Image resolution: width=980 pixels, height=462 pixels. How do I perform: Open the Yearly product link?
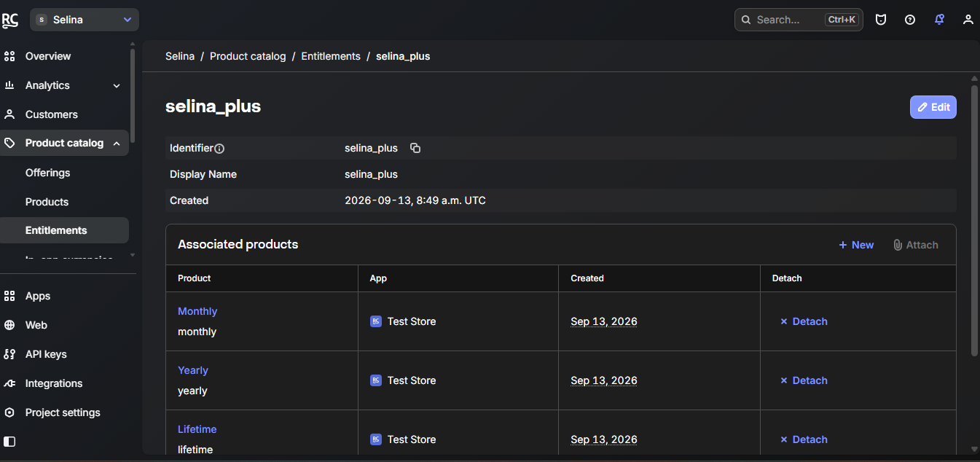coord(193,370)
